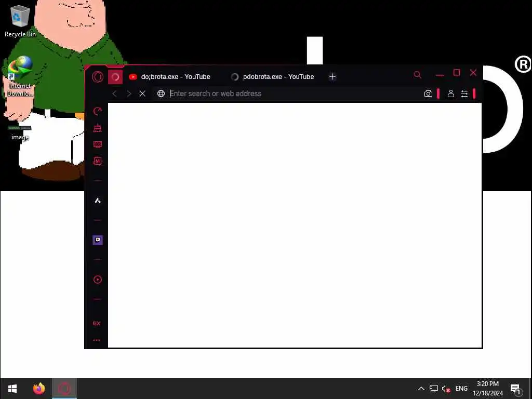Open sidebar setup three dots
This screenshot has height=399, width=532.
point(97,340)
